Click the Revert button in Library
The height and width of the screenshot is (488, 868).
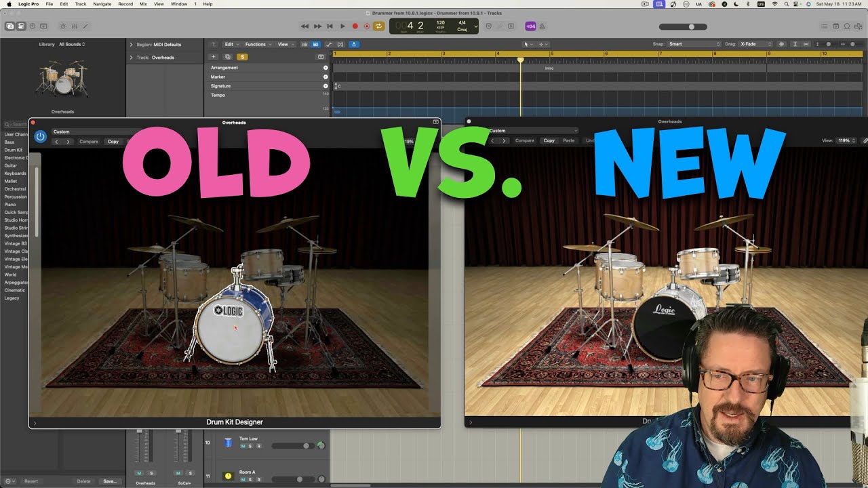tap(31, 481)
